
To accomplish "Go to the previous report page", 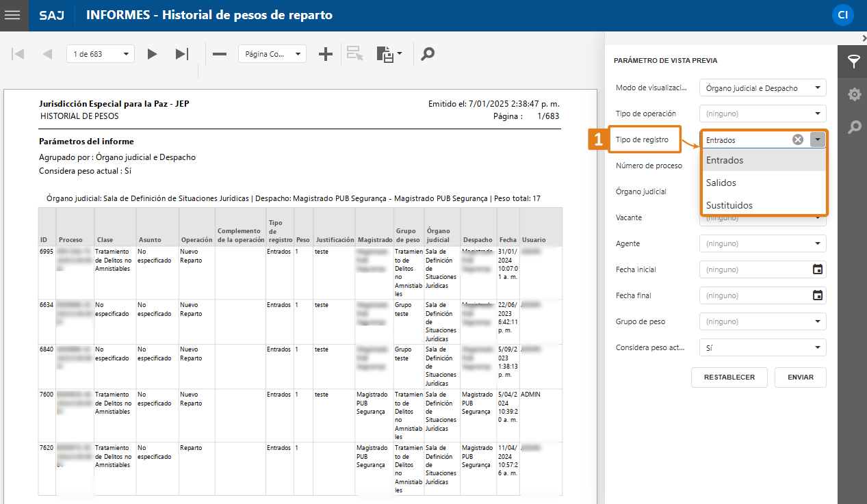I will (x=47, y=54).
